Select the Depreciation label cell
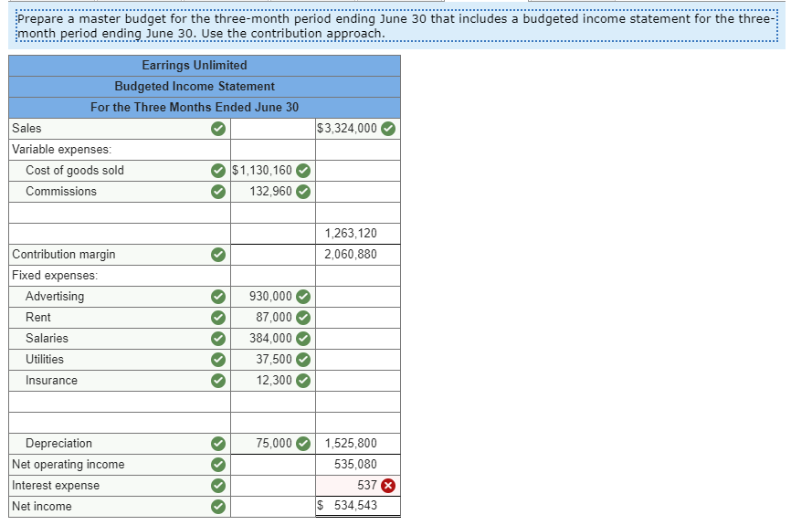 (120, 444)
